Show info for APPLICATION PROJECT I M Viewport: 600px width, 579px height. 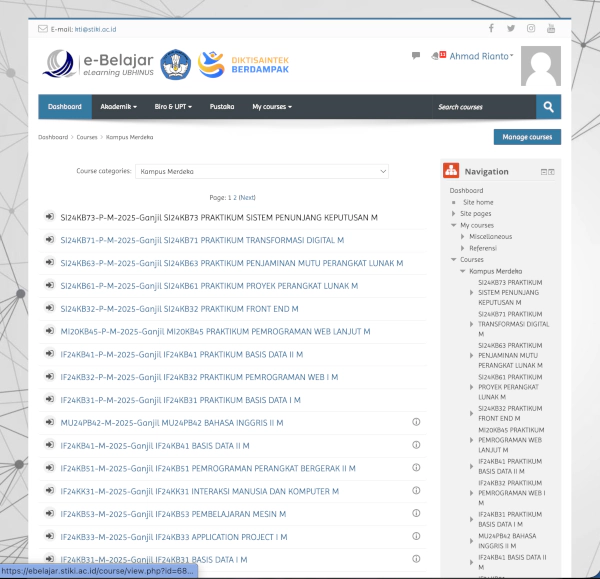[x=416, y=536]
